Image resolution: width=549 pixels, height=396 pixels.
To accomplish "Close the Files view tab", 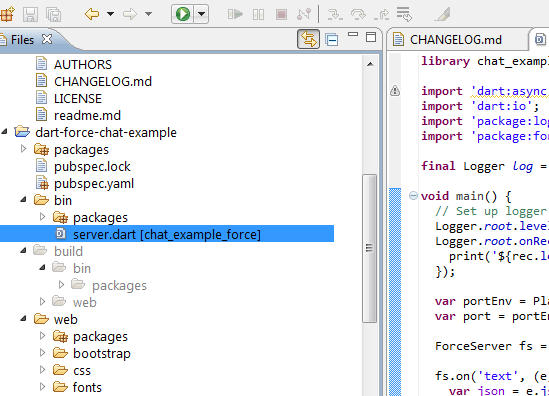I will [47, 39].
